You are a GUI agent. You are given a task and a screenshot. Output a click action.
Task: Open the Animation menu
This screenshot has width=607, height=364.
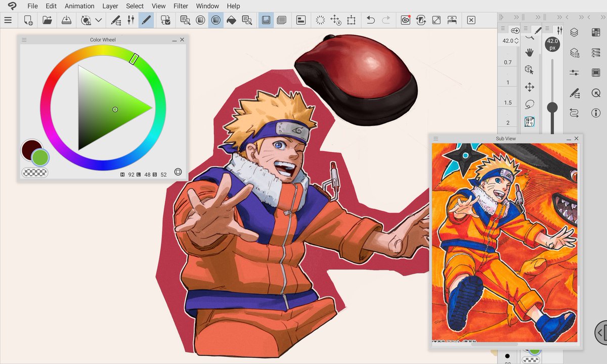(79, 6)
